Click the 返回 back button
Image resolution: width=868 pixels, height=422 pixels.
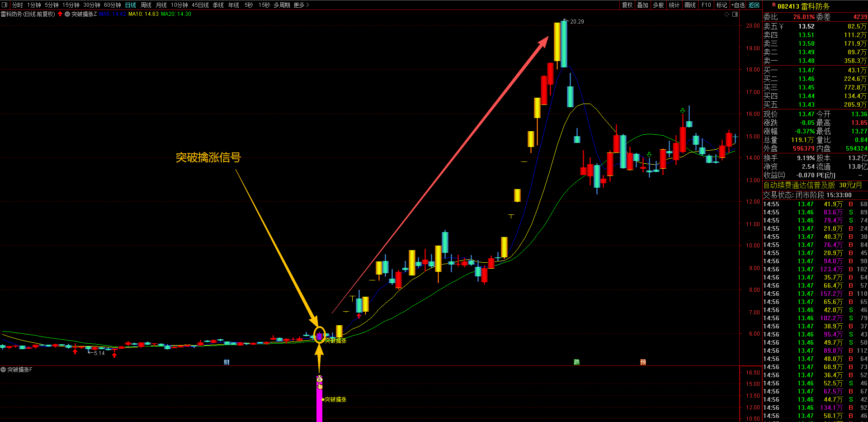pyautogui.click(x=754, y=5)
